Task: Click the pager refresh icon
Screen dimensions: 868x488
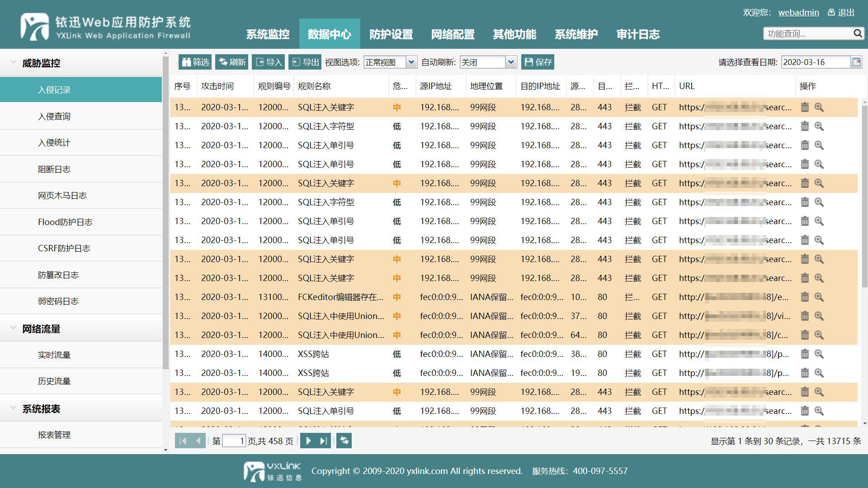Action: pyautogui.click(x=344, y=441)
